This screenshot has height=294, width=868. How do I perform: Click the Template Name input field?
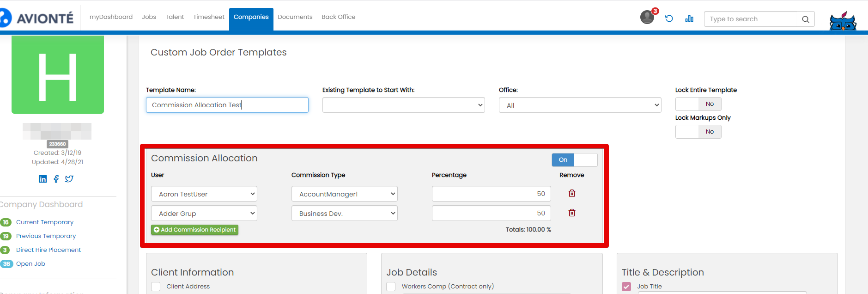(227, 105)
